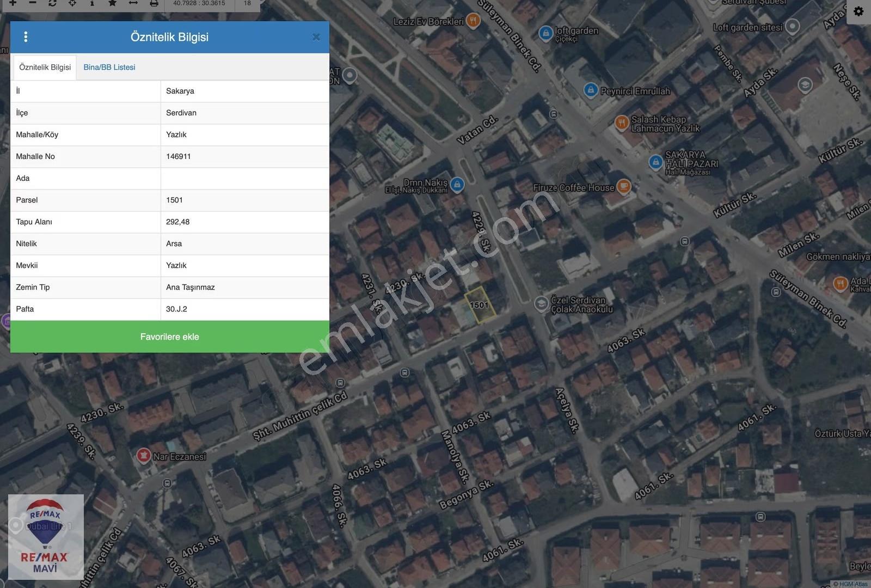Select the distance measure arrow tool
Image resolution: width=871 pixels, height=588 pixels.
(133, 3)
